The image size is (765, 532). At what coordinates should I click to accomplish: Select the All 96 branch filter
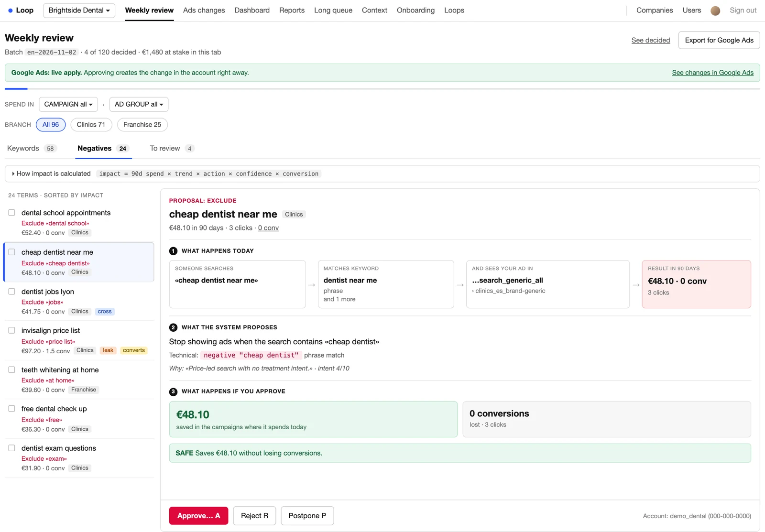51,125
